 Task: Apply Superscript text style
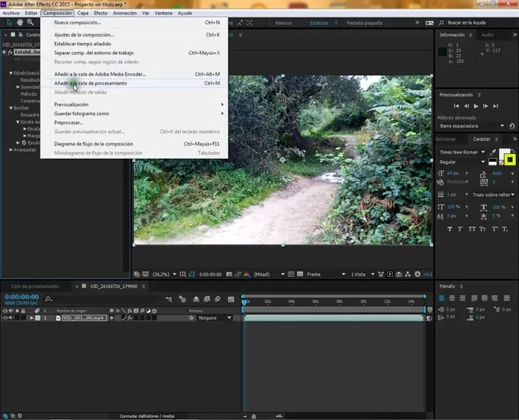pyautogui.click(x=494, y=229)
